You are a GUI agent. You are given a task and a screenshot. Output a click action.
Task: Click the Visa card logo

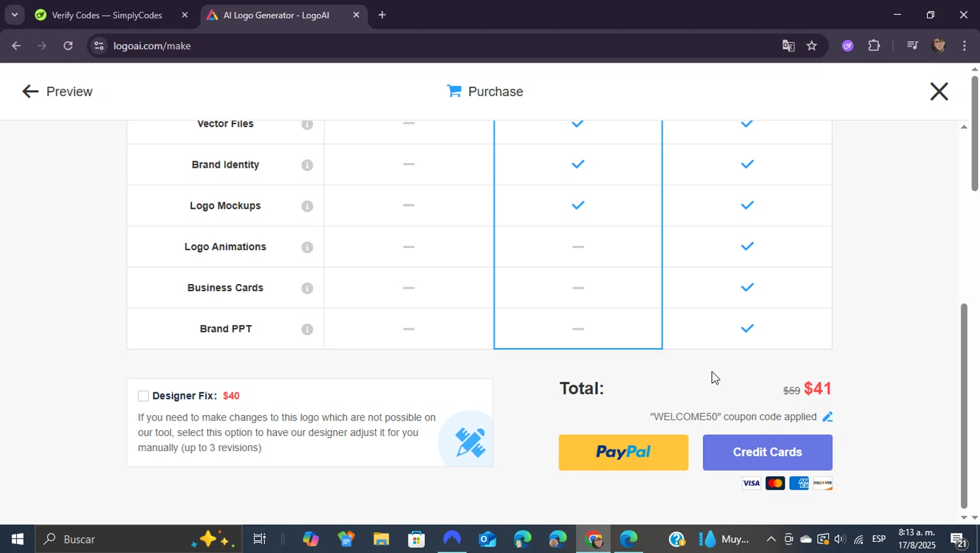pos(751,483)
